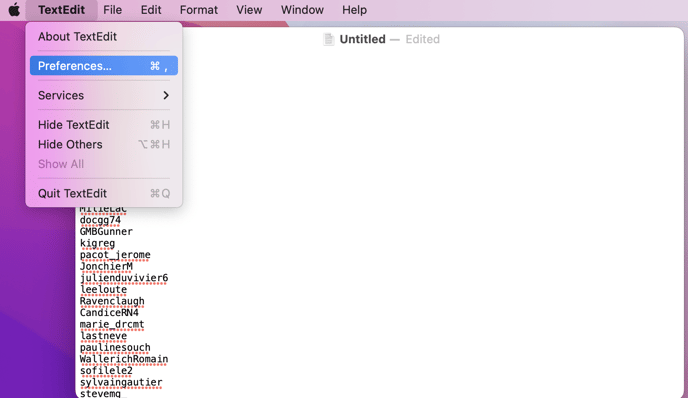The height and width of the screenshot is (398, 688).
Task: Click the line sofilele2
Action: point(106,371)
